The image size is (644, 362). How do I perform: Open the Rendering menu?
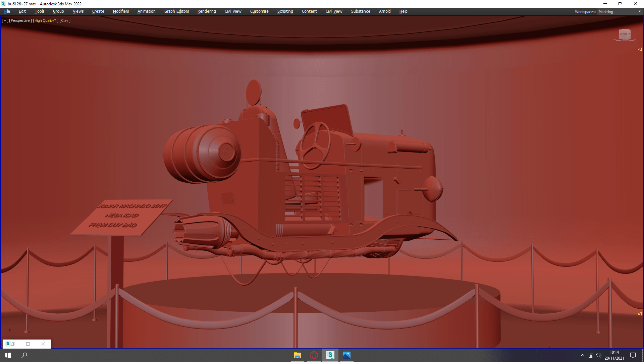tap(207, 11)
